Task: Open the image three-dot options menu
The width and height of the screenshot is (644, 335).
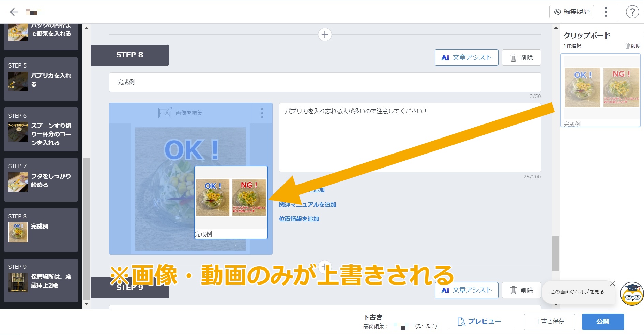Action: pyautogui.click(x=262, y=113)
